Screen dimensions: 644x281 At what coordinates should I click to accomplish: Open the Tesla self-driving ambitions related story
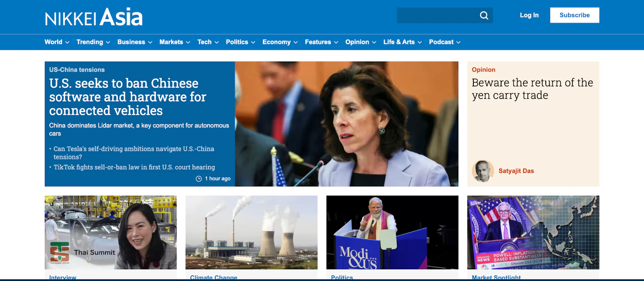[134, 153]
